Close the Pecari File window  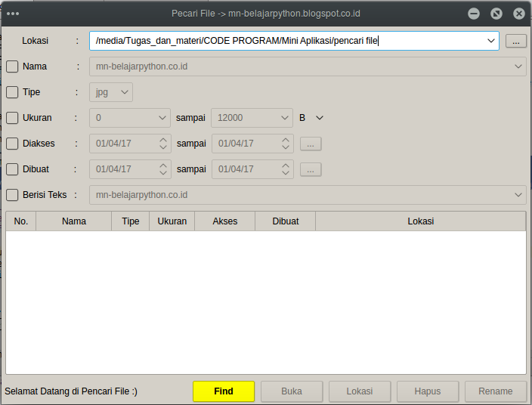click(518, 14)
